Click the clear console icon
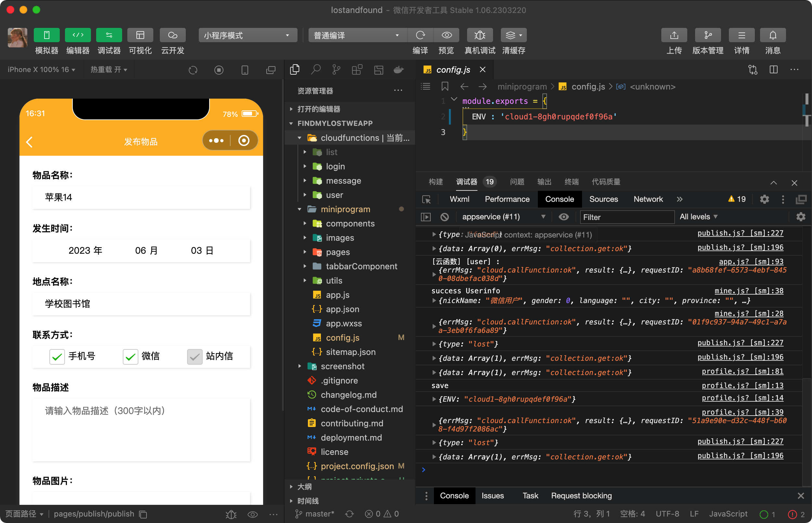The width and height of the screenshot is (812, 523). [x=444, y=217]
